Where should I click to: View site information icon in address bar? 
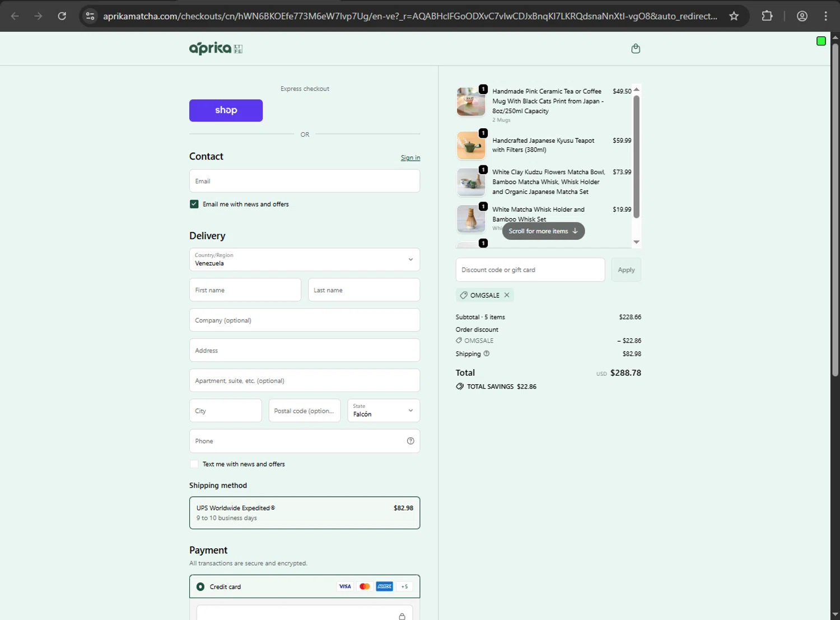coord(90,16)
